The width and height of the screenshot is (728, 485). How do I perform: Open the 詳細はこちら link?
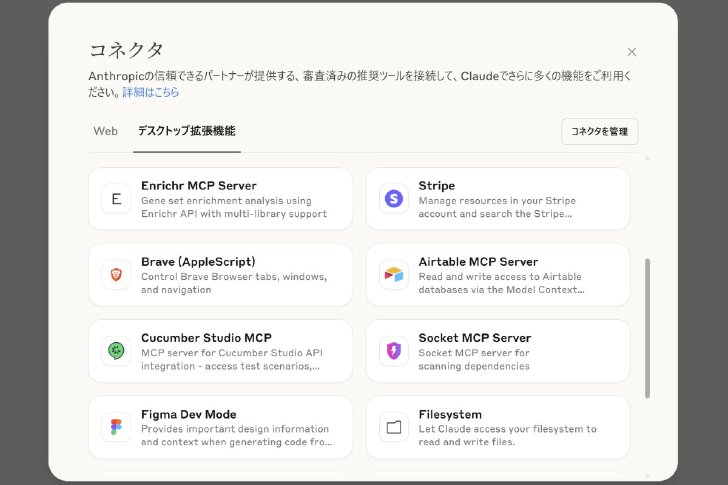[150, 92]
